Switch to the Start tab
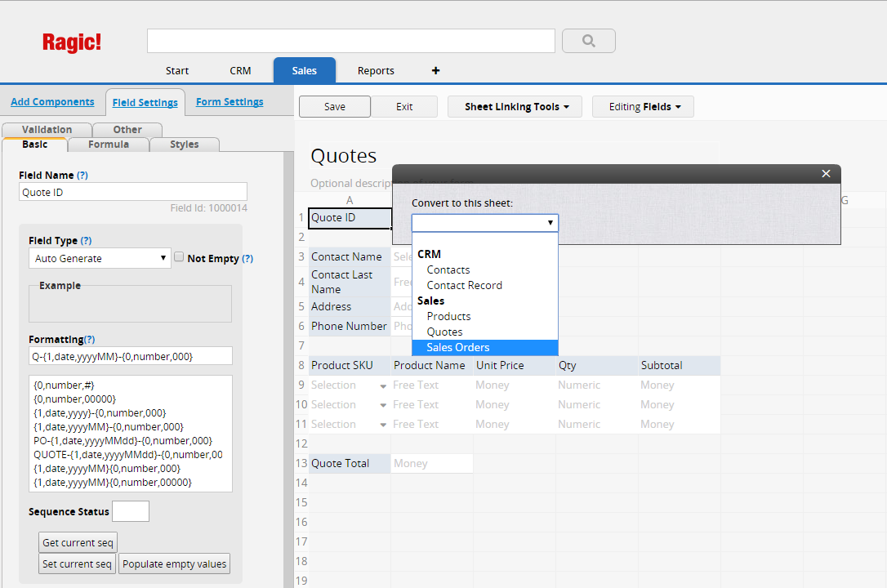This screenshot has width=887, height=588. click(177, 71)
